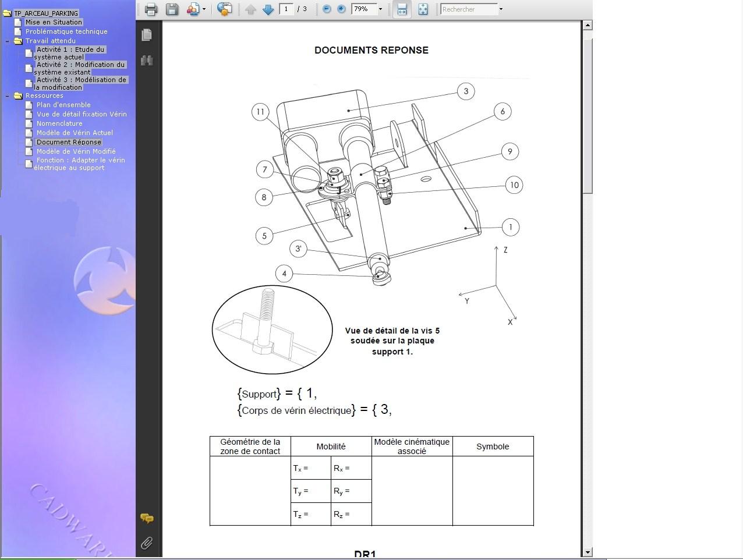Open Nomenclature in the tree
Screen dimensions: 743x560
click(59, 123)
